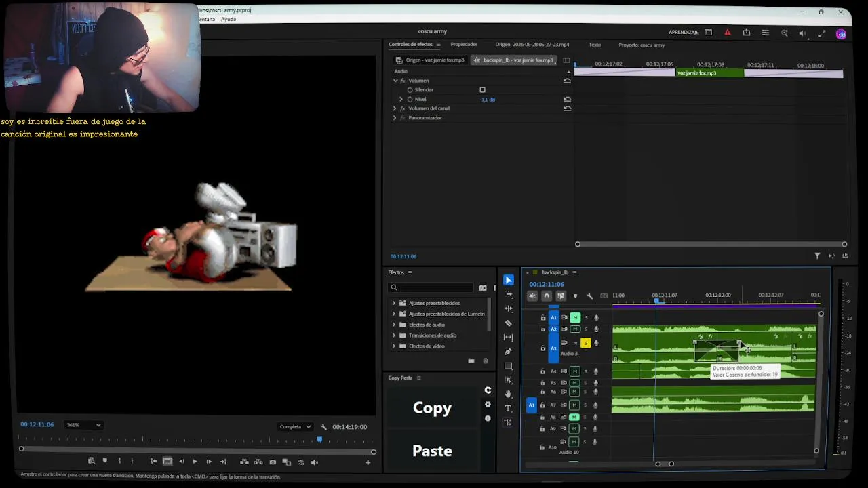Click the Quick Export share icon
Image resolution: width=868 pixels, height=488 pixels.
pos(747,33)
